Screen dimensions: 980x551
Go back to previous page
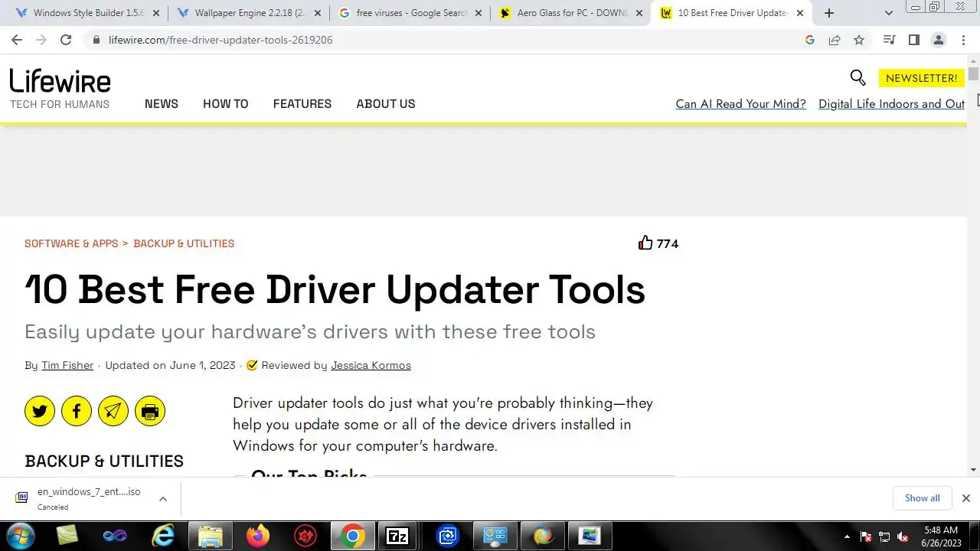click(x=17, y=40)
